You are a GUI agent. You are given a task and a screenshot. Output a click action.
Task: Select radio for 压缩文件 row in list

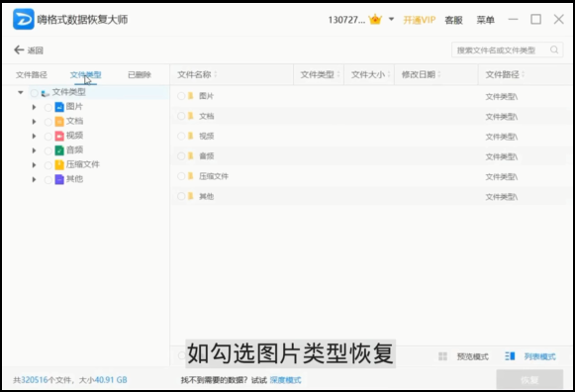181,176
